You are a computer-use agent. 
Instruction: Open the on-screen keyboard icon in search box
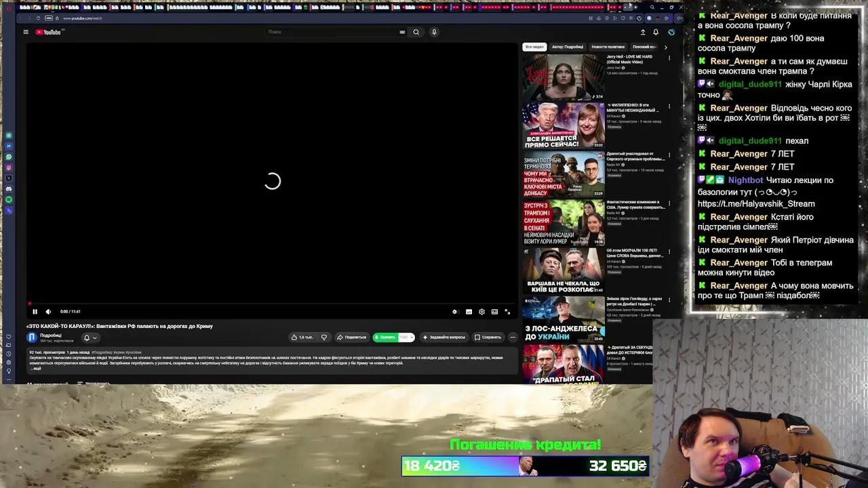[402, 32]
